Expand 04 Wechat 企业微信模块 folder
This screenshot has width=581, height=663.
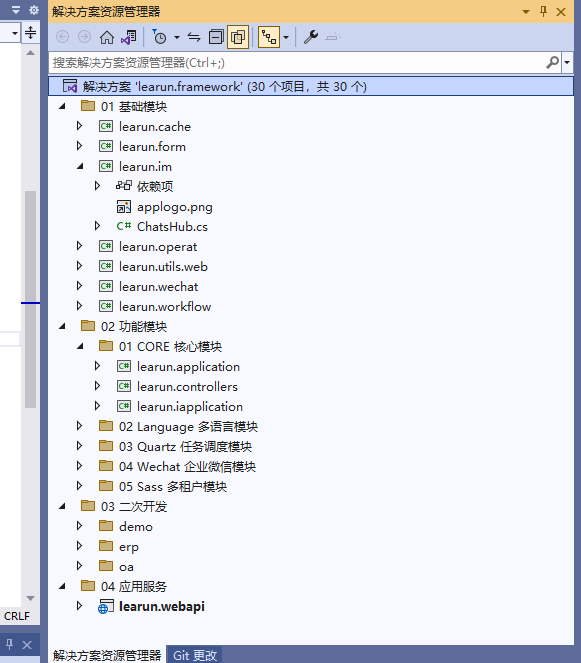[x=79, y=466]
